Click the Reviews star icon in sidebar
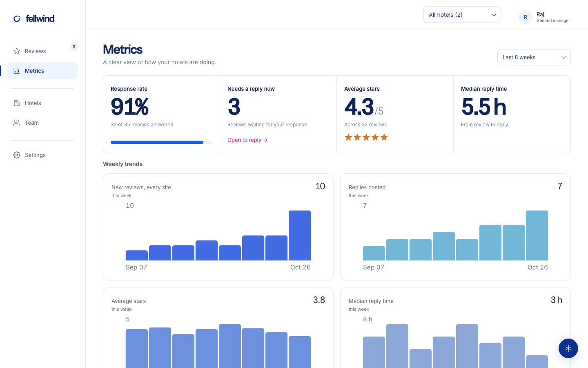The image size is (588, 368). pyautogui.click(x=17, y=51)
